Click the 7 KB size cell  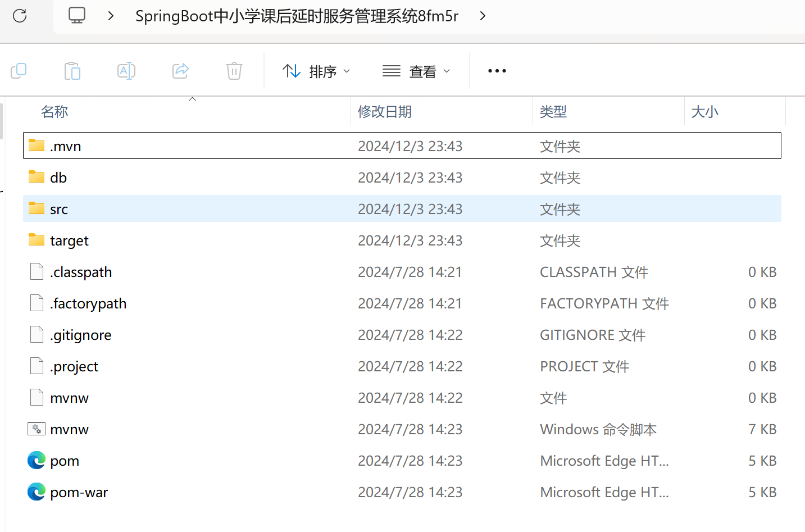point(762,430)
